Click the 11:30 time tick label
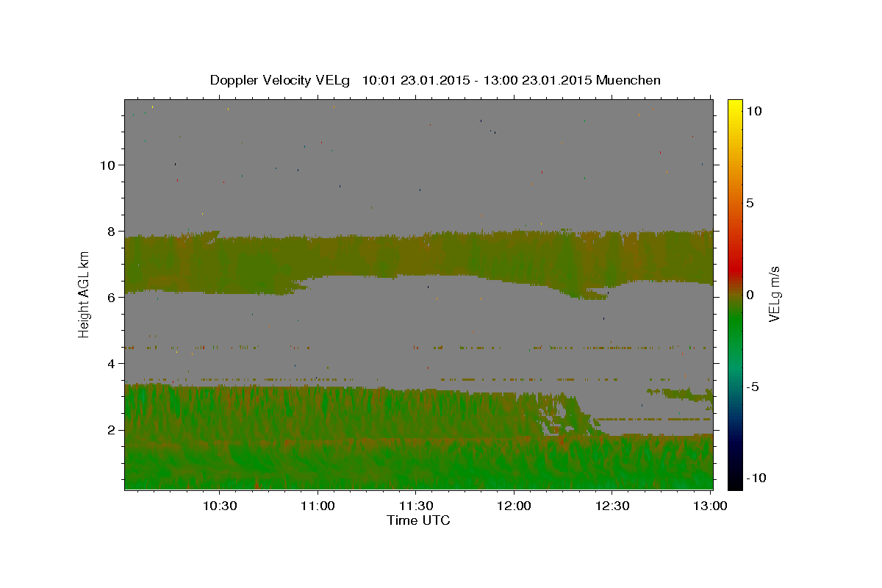882x588 pixels. (415, 506)
